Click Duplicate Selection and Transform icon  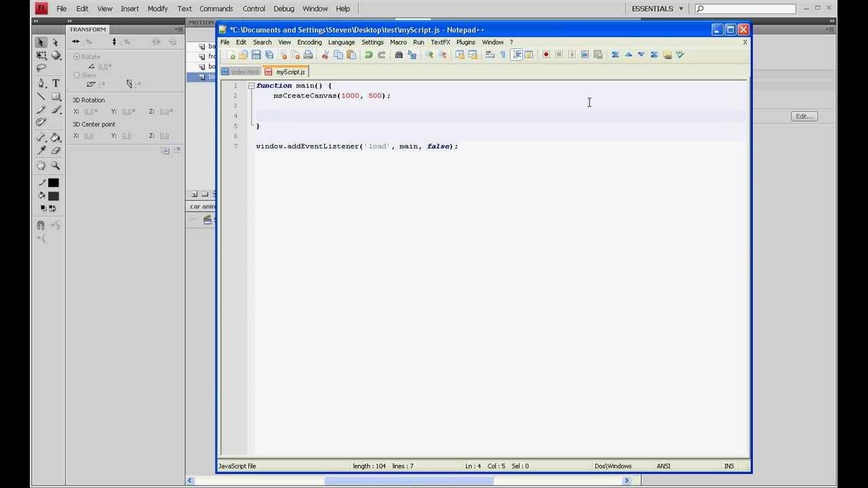point(165,150)
